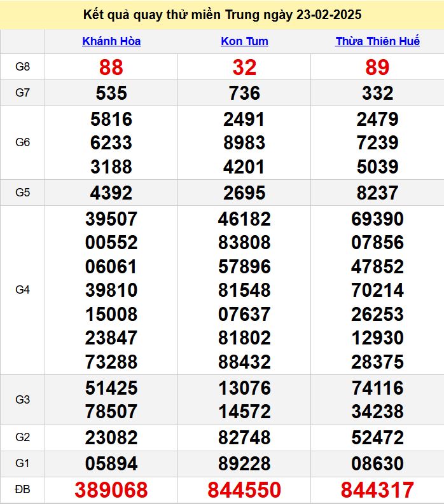This screenshot has width=444, height=504.
Task: Click G5 result 4392
Action: 111,193
